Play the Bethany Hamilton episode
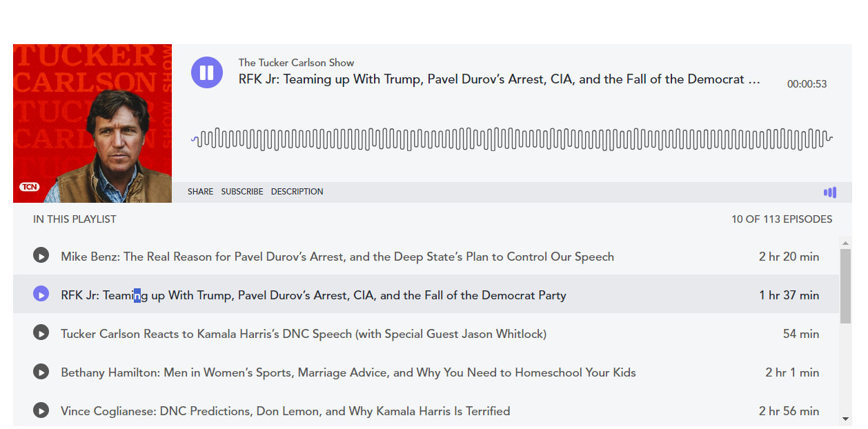 click(41, 372)
